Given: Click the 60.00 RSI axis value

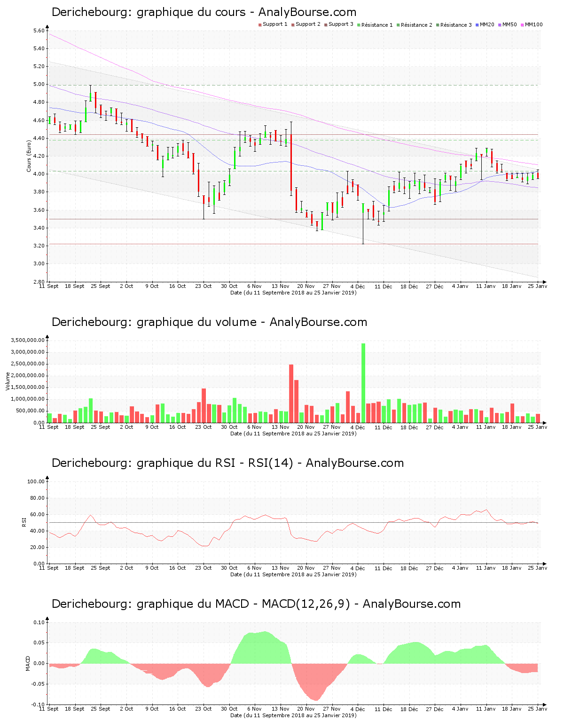Looking at the screenshot, I should [38, 514].
